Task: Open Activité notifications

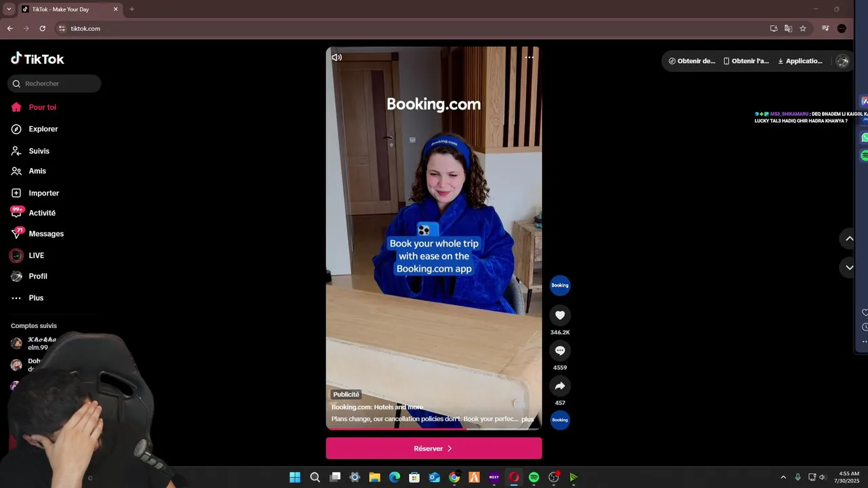Action: tap(41, 213)
